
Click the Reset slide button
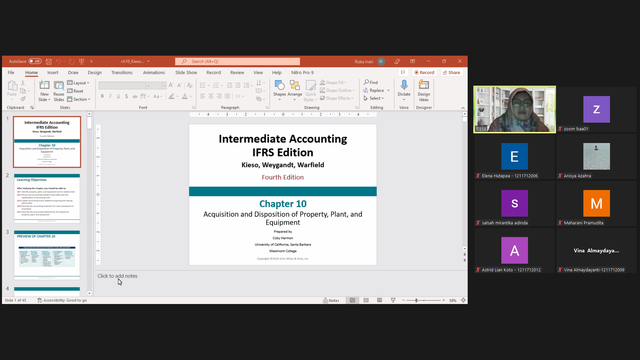click(76, 91)
